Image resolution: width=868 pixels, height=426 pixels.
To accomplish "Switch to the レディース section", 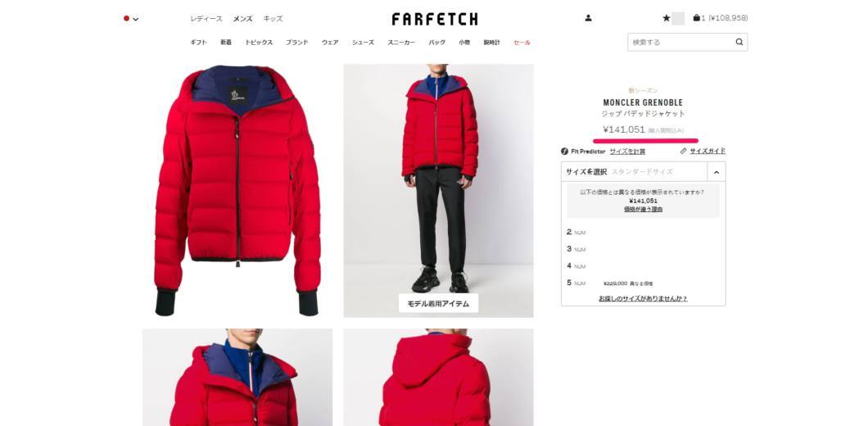I will coord(206,19).
